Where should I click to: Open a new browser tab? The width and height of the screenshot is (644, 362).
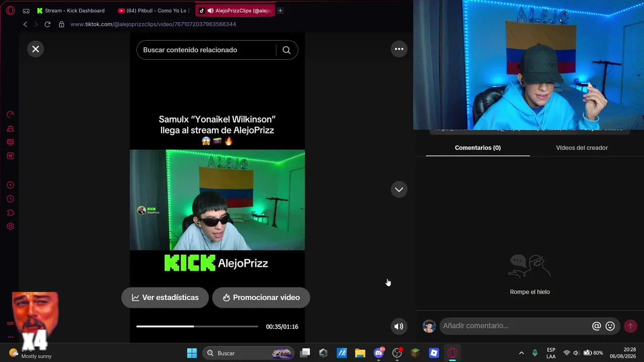pyautogui.click(x=280, y=11)
